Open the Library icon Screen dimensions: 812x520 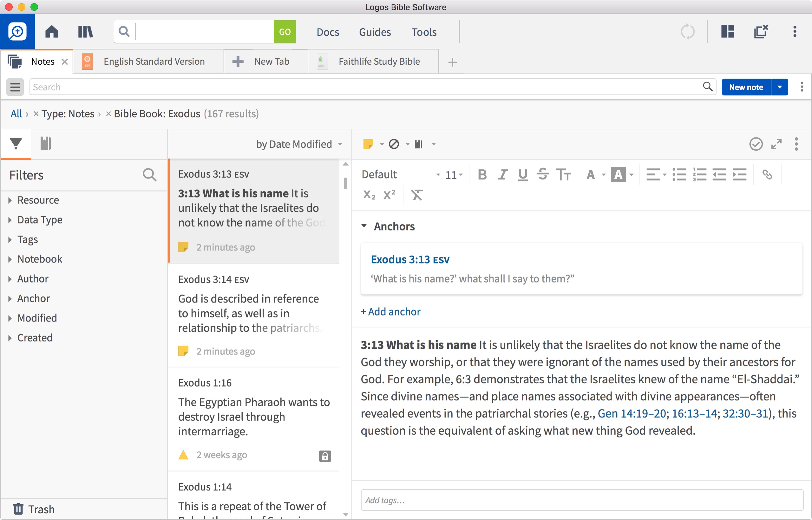pyautogui.click(x=85, y=32)
